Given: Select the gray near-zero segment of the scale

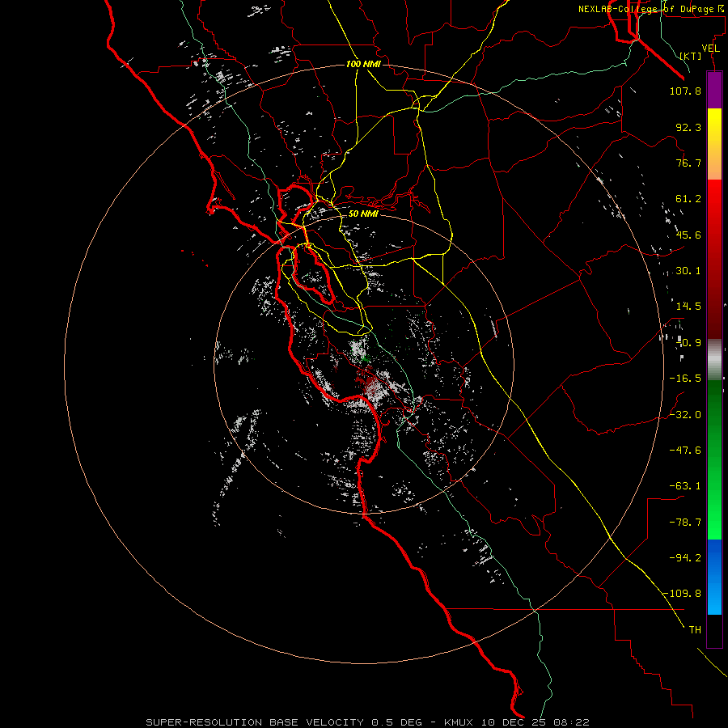Looking at the screenshot, I should coord(714,360).
